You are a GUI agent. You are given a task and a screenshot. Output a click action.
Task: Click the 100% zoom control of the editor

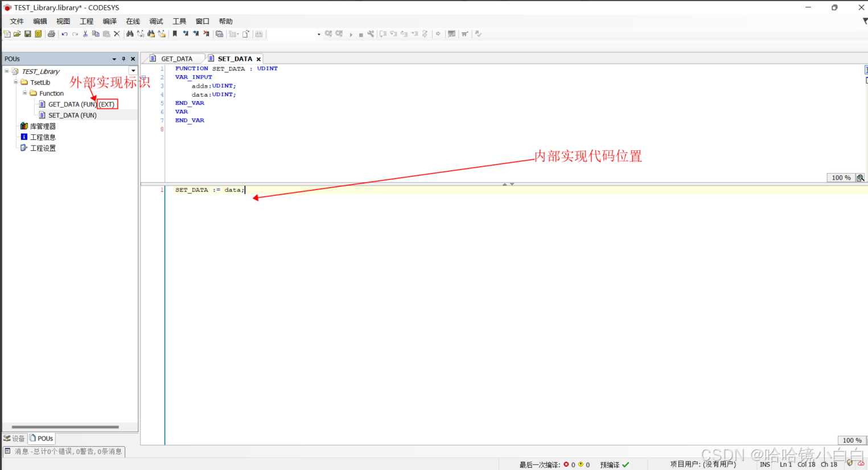pos(841,178)
